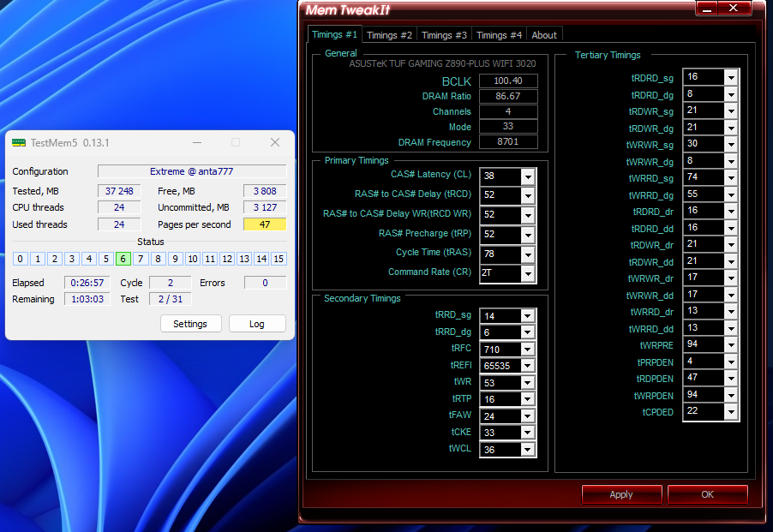
Task: Switch to the Timings #4 tab
Action: click(499, 35)
